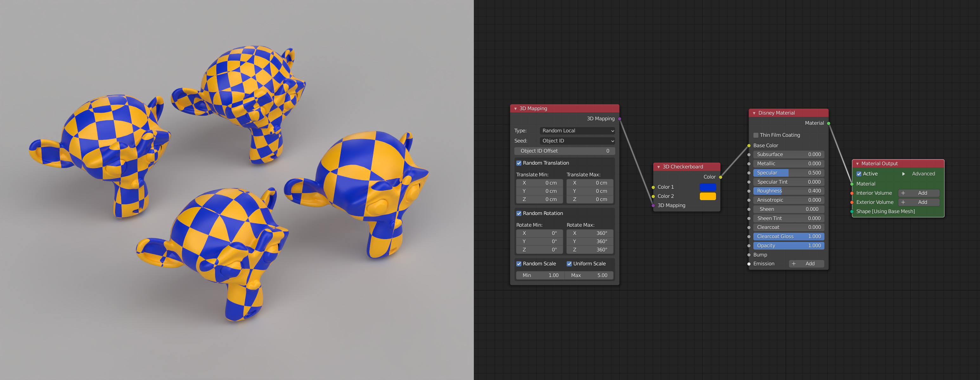Click the Roughness slider

coord(788,191)
